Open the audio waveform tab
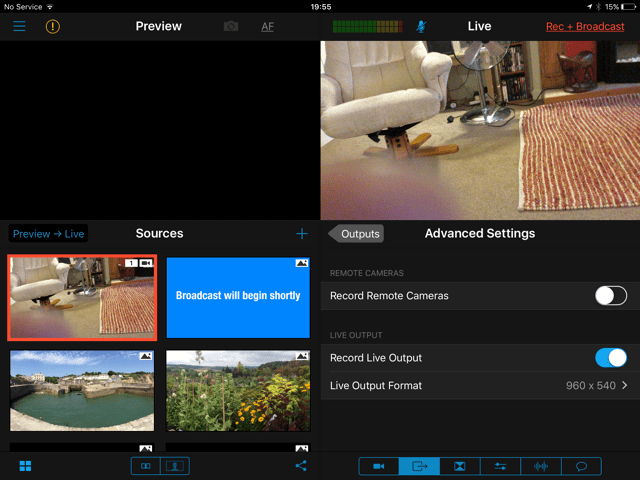 pyautogui.click(x=541, y=466)
